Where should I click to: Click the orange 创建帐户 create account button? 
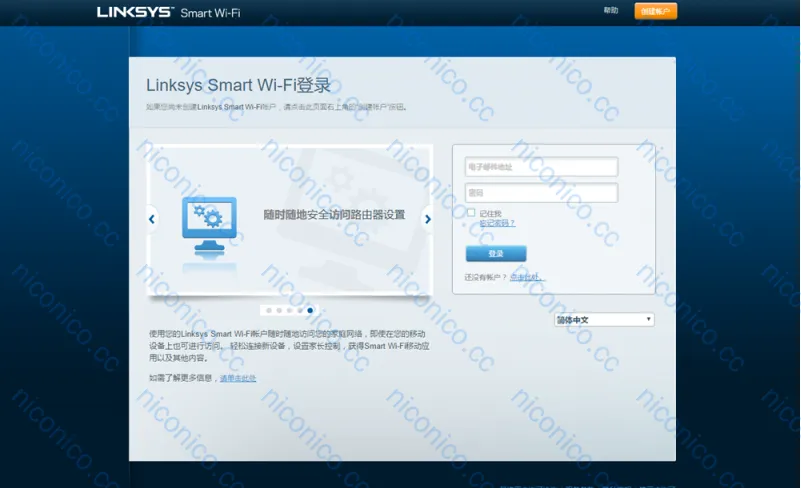(x=656, y=11)
